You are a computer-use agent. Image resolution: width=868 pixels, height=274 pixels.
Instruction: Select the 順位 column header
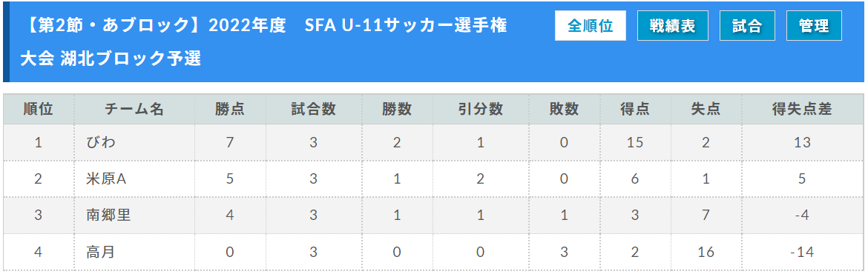(x=39, y=110)
